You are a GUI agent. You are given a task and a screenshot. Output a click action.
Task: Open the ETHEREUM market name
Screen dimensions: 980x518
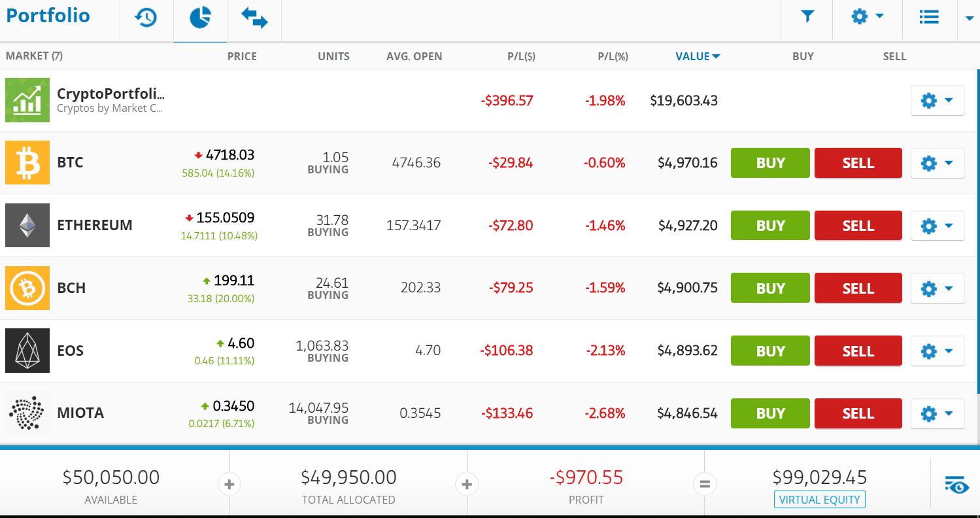tap(95, 225)
